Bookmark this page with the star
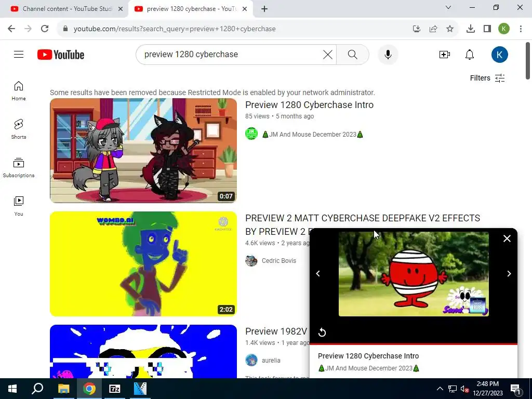This screenshot has width=532, height=399. tap(449, 29)
